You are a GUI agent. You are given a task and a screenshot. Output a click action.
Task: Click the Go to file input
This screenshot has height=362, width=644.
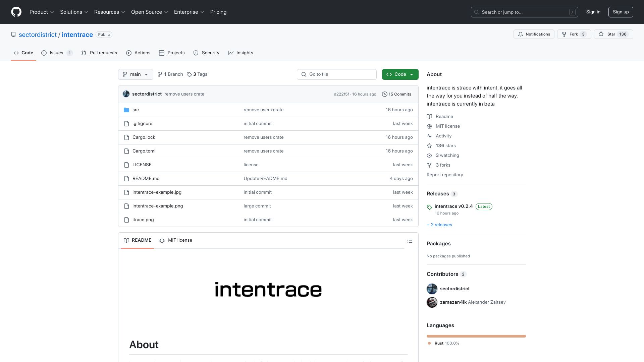[x=337, y=74]
